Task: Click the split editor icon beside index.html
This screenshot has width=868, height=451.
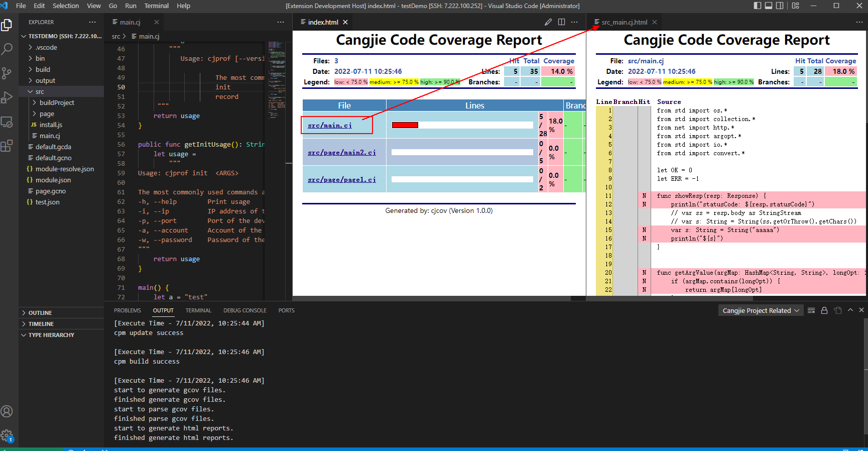Action: [561, 22]
